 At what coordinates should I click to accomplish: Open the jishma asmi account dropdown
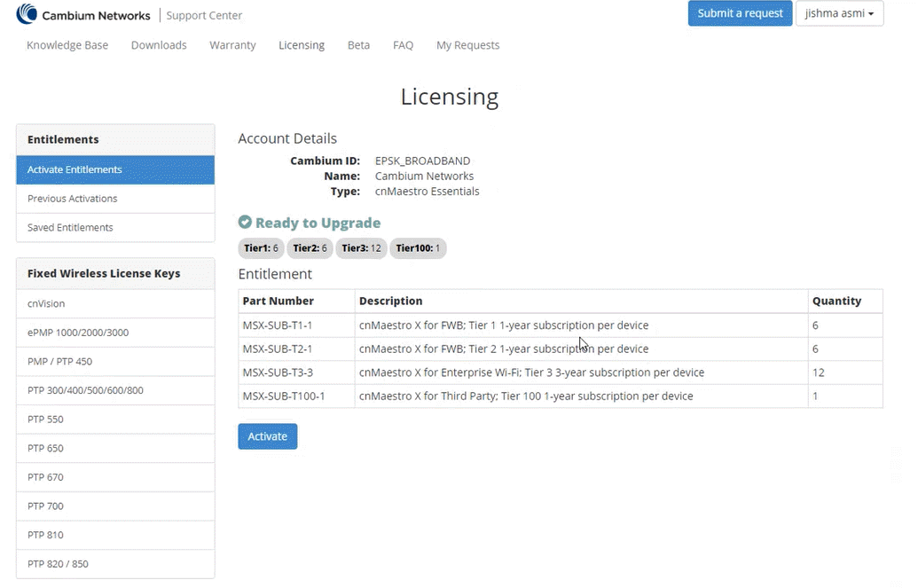coord(839,13)
